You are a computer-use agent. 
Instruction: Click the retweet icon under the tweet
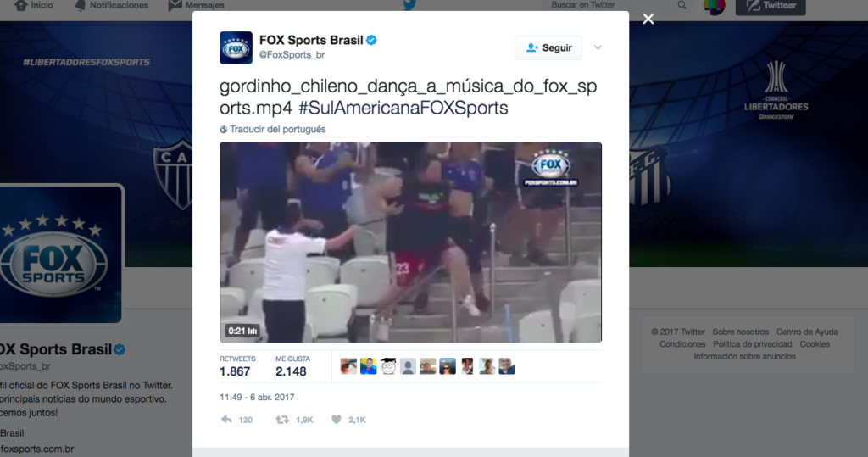282,420
